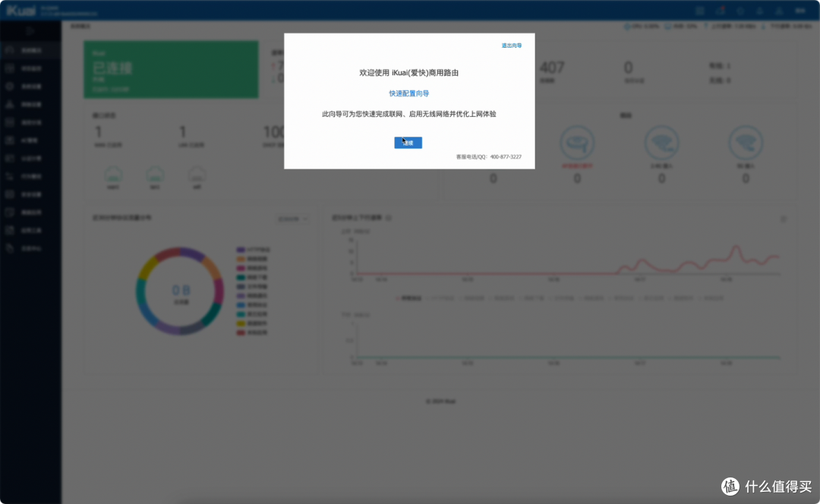Screen dimensions: 820x504
Task: Click the green 已连接 status card
Action: pyautogui.click(x=171, y=70)
